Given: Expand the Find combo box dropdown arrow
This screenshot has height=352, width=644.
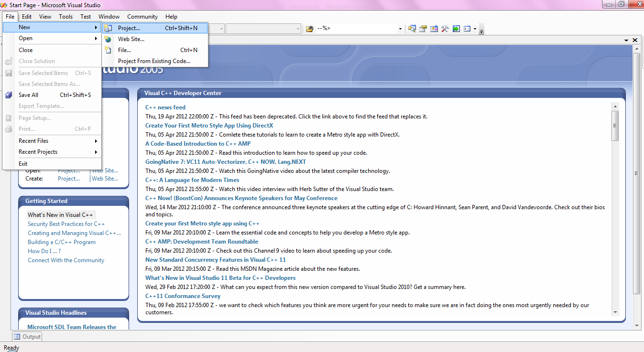Looking at the screenshot, I should (x=400, y=29).
